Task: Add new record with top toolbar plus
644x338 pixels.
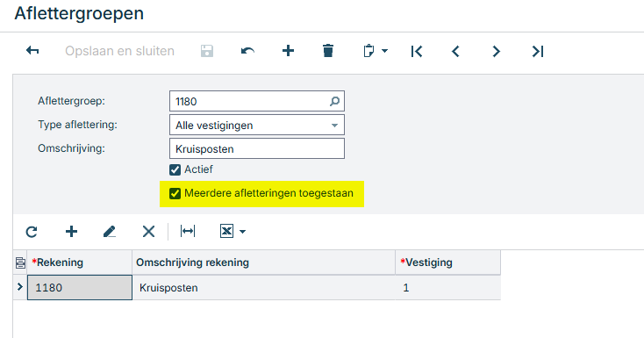Action: point(289,51)
